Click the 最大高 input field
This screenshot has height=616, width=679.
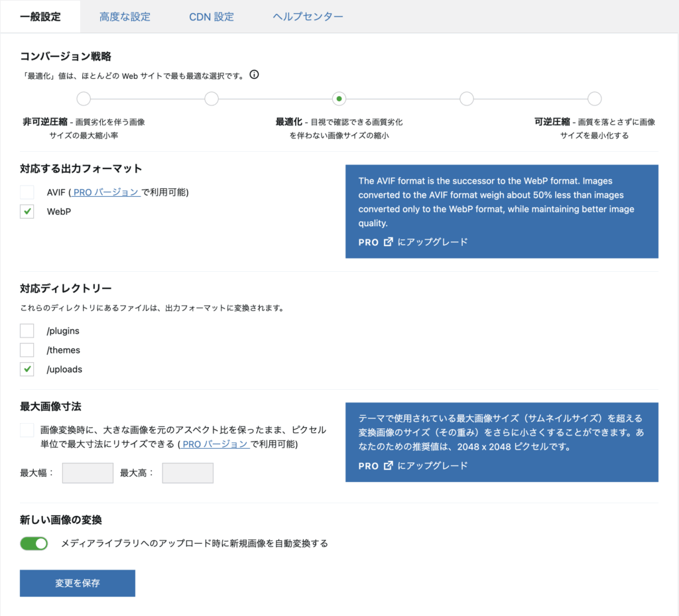tap(188, 473)
